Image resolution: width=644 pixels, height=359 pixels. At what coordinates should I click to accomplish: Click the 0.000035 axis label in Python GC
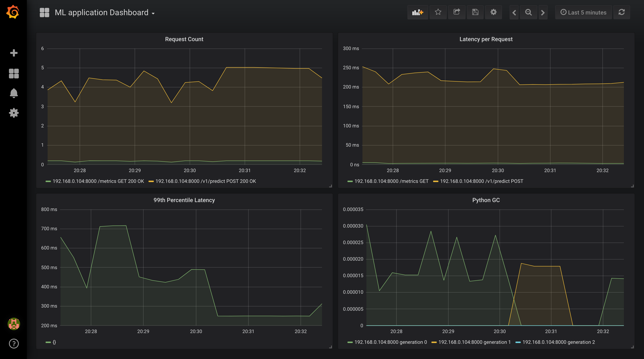353,209
